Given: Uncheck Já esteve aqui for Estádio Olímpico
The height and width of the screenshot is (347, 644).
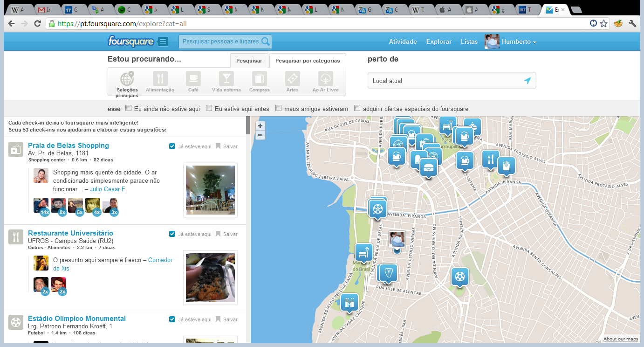Looking at the screenshot, I should point(172,319).
